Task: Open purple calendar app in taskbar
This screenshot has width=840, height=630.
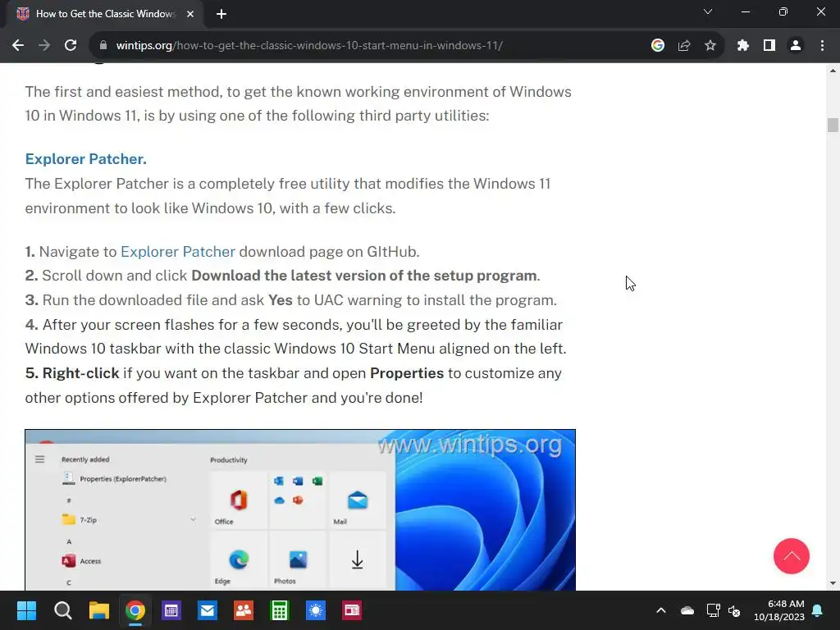Action: click(171, 610)
